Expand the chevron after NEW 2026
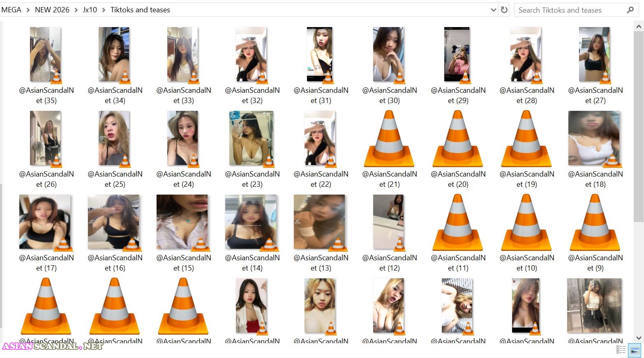This screenshot has height=358, width=644. point(76,10)
